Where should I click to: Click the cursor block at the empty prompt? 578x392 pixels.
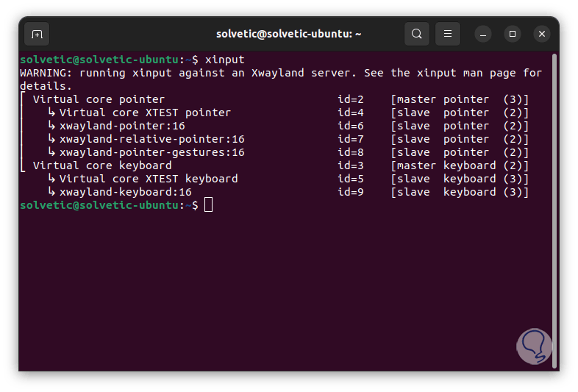tap(209, 205)
